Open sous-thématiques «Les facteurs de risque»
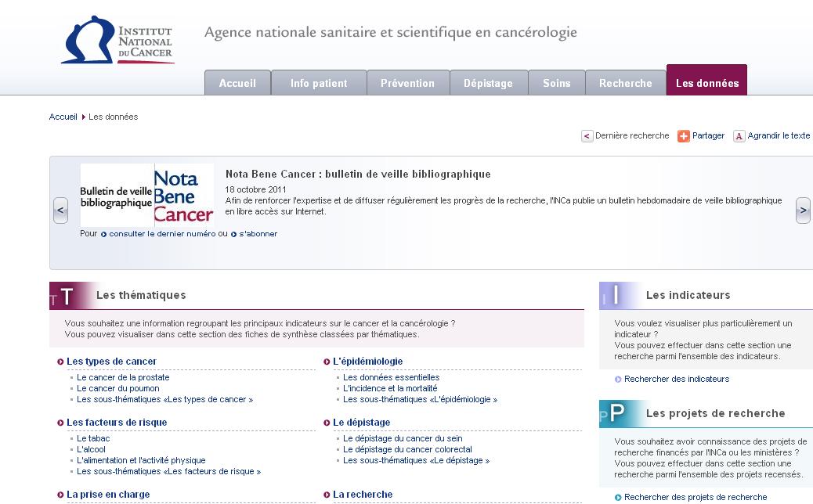The height and width of the screenshot is (504, 813). [168, 471]
